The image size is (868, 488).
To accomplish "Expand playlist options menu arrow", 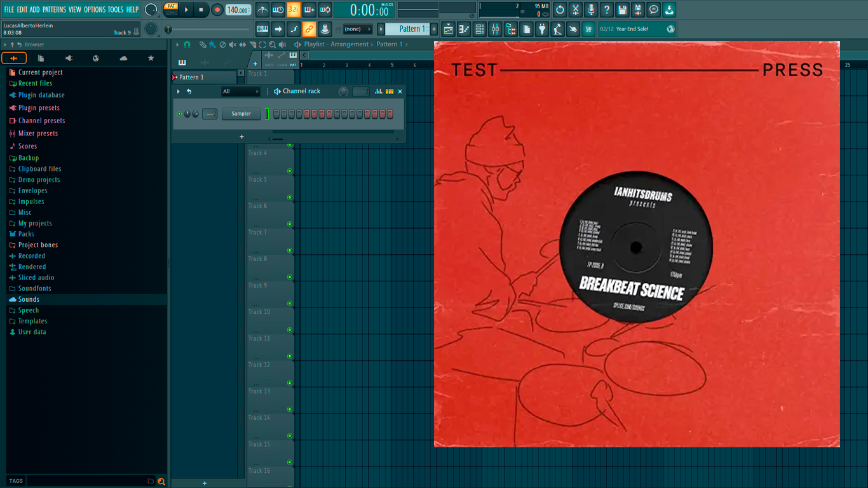I will tap(178, 44).
